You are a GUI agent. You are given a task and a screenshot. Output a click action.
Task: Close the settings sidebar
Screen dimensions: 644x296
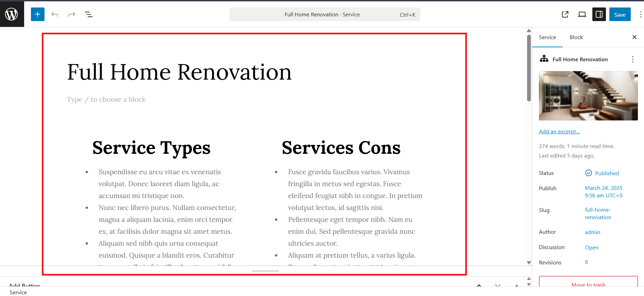point(634,37)
